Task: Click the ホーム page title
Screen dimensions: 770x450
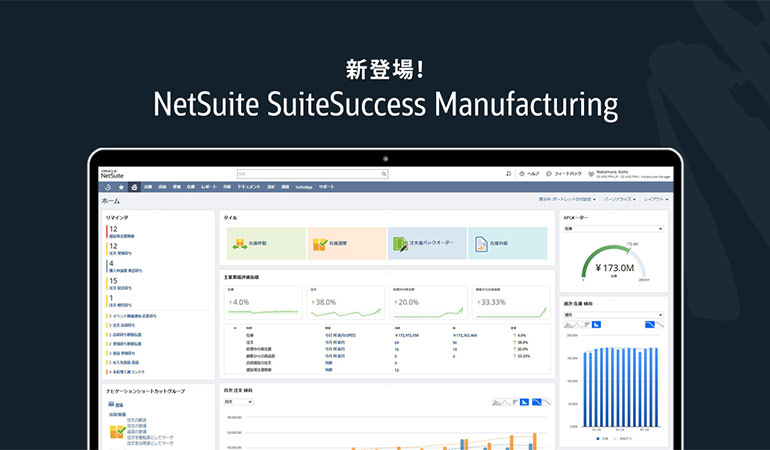Action: pyautogui.click(x=110, y=201)
